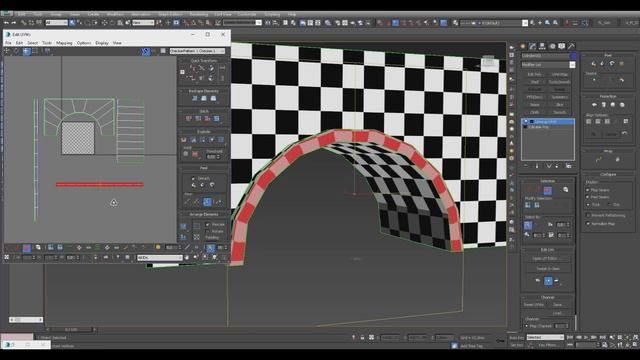
Task: Click the TurboSmooth modifier button
Action: click(560, 82)
